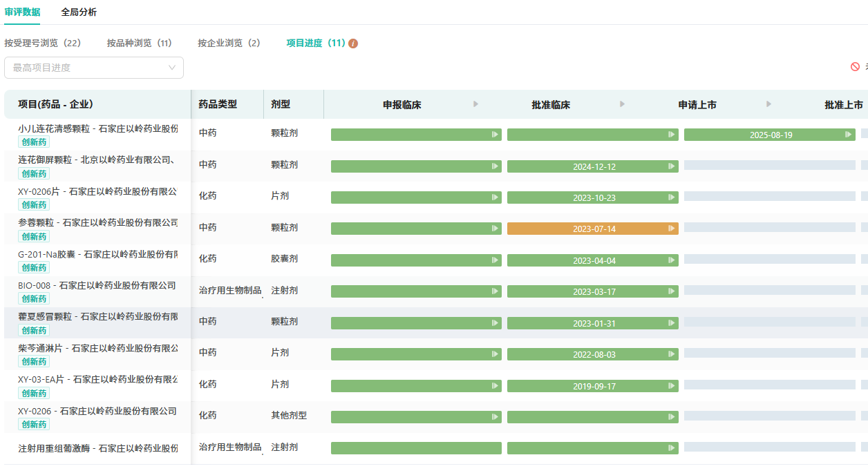The width and height of the screenshot is (868, 473).
Task: Click the arrow between 申报临床 and 批准临床 headers
Action: coord(475,104)
